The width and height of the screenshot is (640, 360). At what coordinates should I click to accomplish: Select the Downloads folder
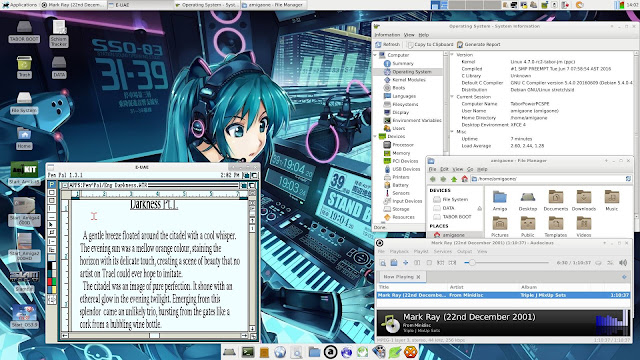(x=584, y=201)
